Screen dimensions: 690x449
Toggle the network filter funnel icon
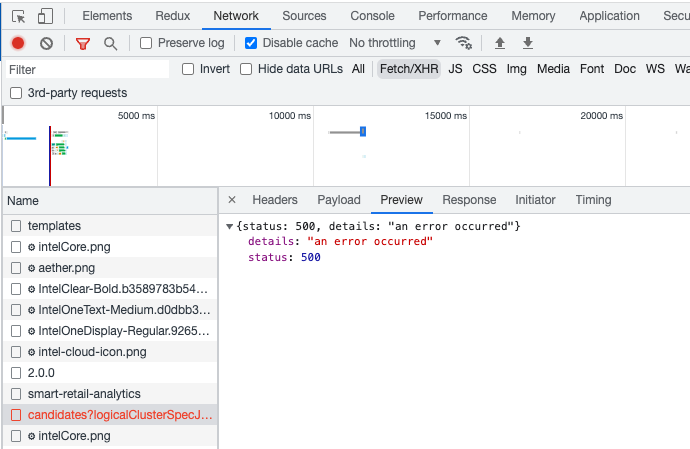(x=83, y=43)
